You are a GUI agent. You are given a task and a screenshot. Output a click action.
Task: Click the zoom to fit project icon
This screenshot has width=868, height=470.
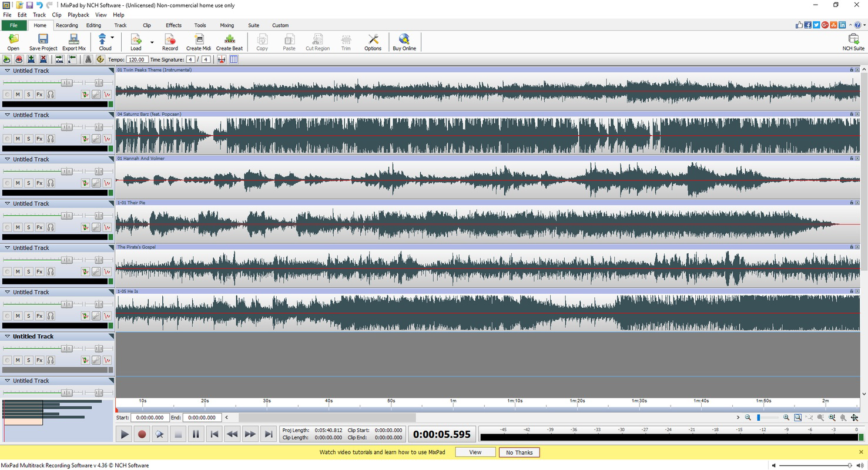tap(797, 418)
